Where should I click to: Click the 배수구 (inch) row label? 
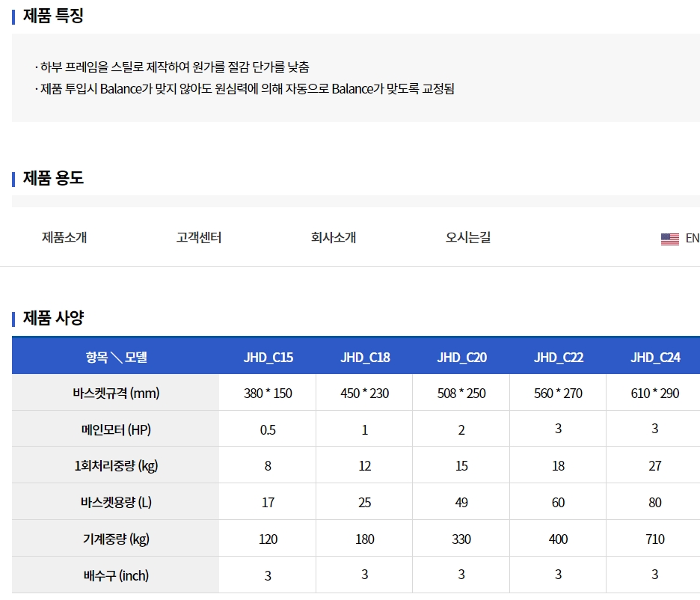pyautogui.click(x=116, y=575)
